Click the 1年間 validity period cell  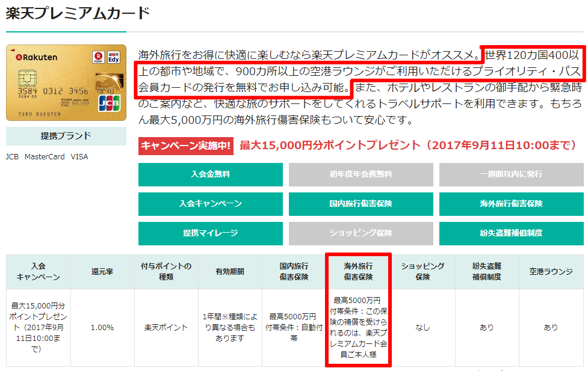point(230,328)
